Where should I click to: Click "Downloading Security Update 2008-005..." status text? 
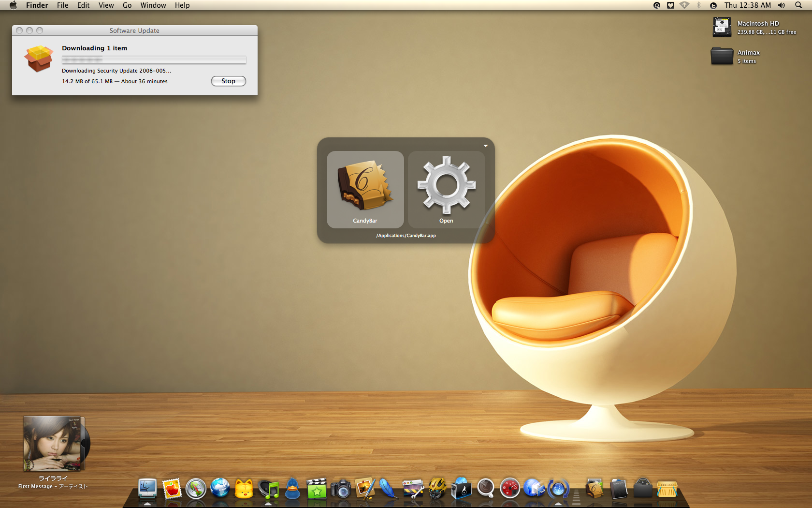coord(116,71)
